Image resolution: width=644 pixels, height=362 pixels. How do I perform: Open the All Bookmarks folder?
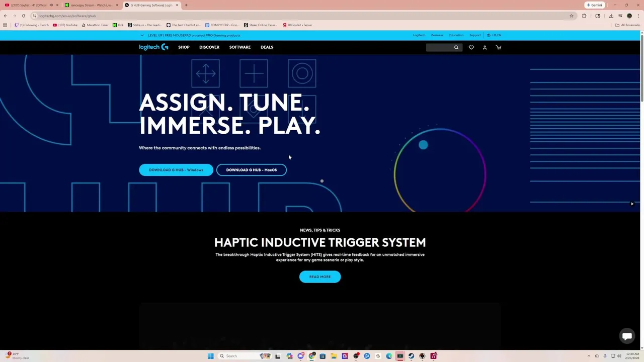pos(627,25)
